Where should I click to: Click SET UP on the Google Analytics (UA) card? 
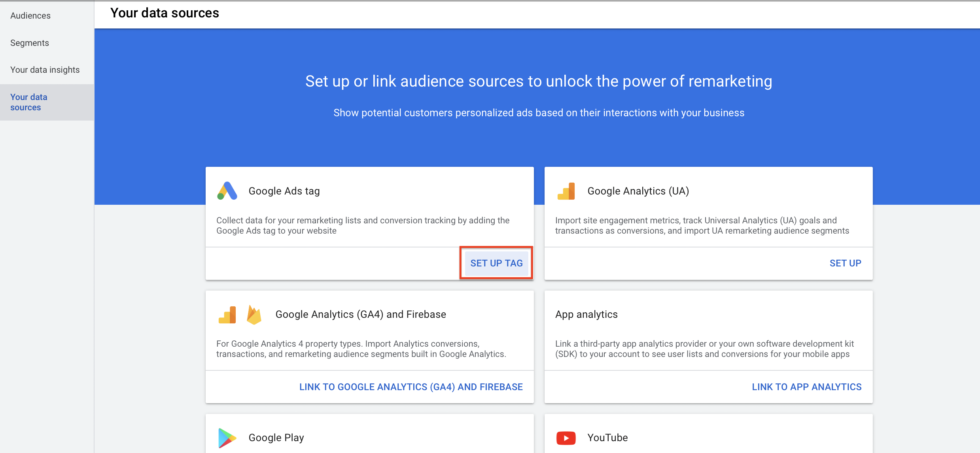[845, 263]
